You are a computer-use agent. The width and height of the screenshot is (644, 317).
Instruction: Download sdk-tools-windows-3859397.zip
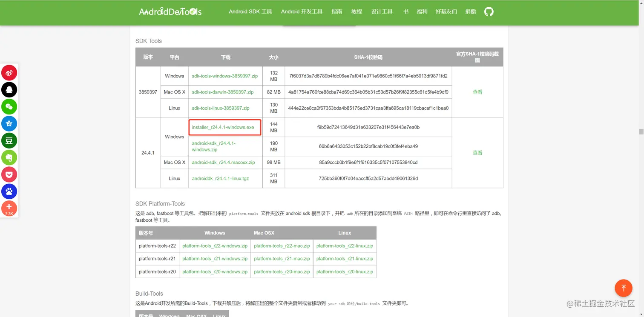225,76
